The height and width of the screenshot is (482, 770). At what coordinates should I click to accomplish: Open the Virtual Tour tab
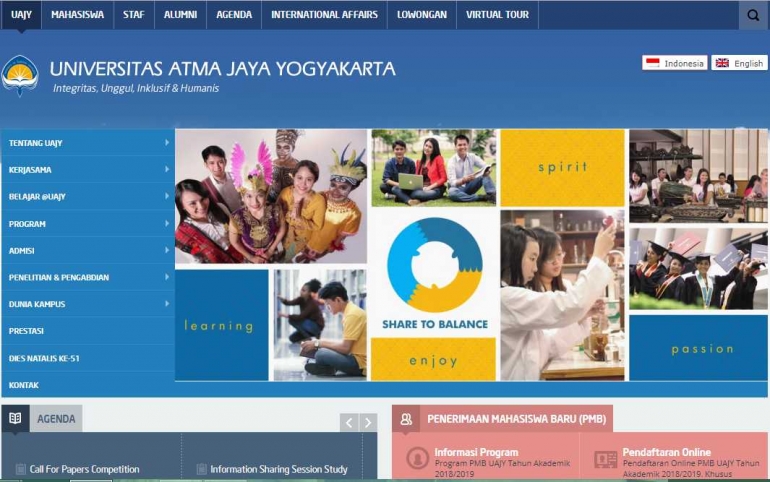point(497,15)
